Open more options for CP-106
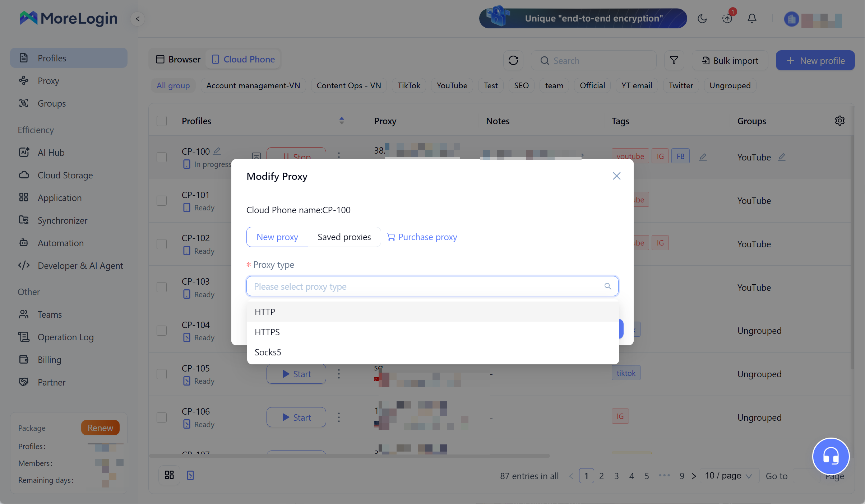The image size is (865, 504). pos(339,417)
